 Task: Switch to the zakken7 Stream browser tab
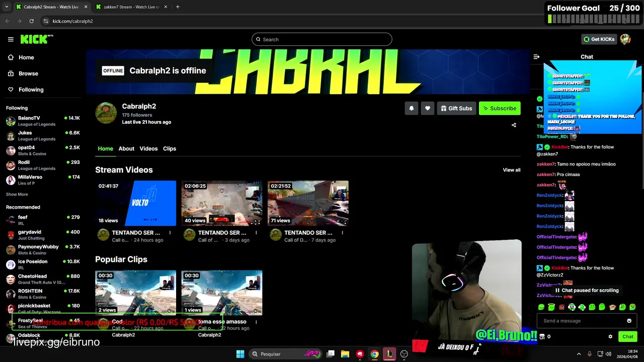[131, 7]
